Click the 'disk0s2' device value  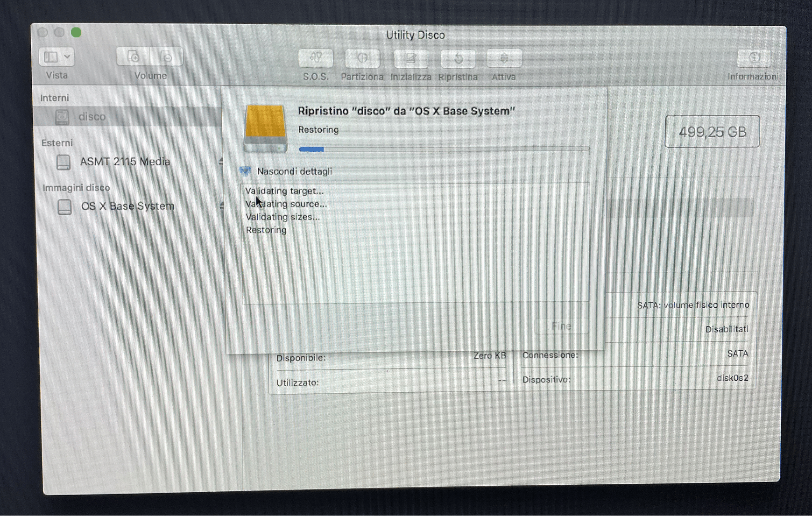pos(733,378)
